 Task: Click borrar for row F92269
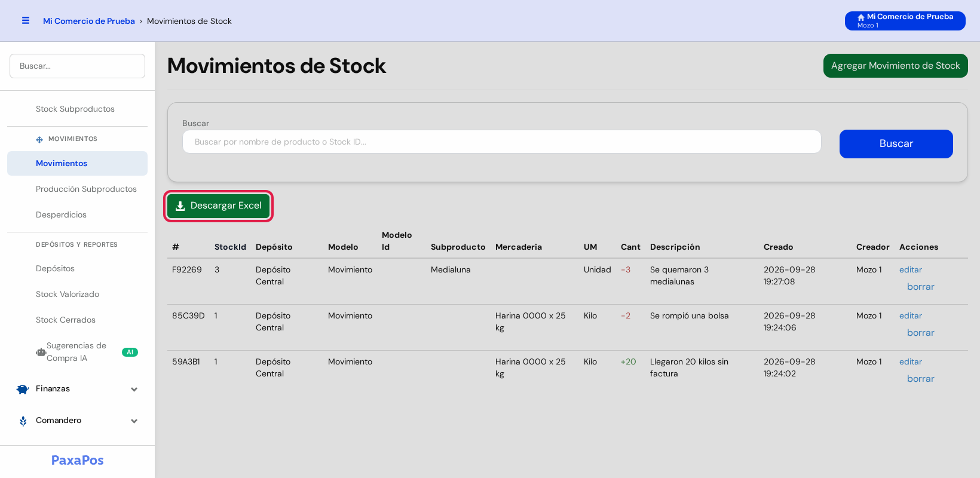click(x=920, y=287)
